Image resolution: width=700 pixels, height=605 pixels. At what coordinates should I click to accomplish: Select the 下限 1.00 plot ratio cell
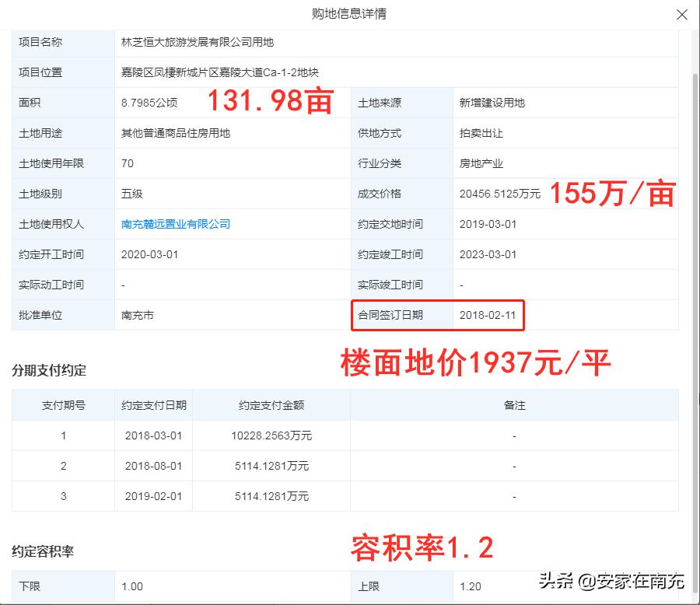(x=129, y=586)
